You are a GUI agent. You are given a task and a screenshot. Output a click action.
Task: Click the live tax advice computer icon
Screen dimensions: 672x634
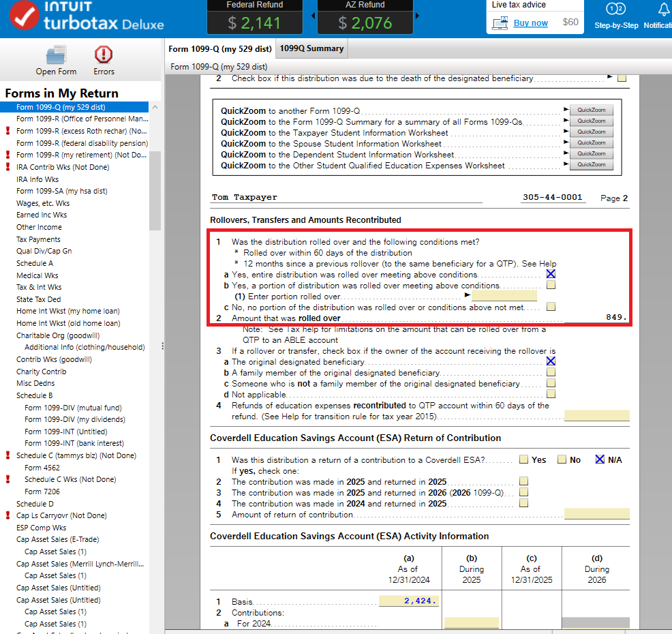tap(500, 23)
